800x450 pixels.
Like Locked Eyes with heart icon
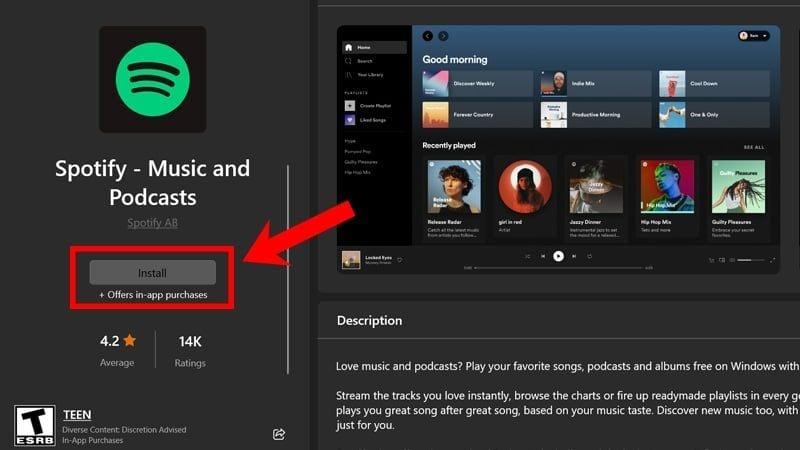coord(399,260)
